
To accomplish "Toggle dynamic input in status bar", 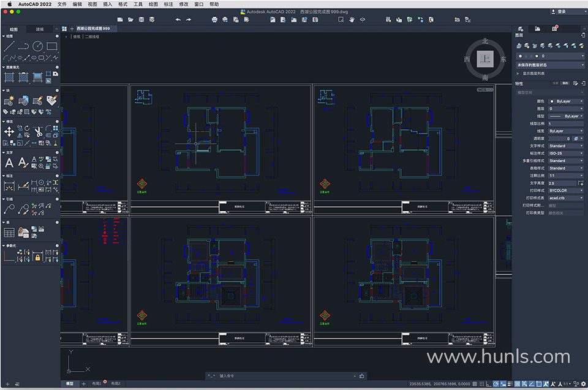I will click(x=503, y=384).
